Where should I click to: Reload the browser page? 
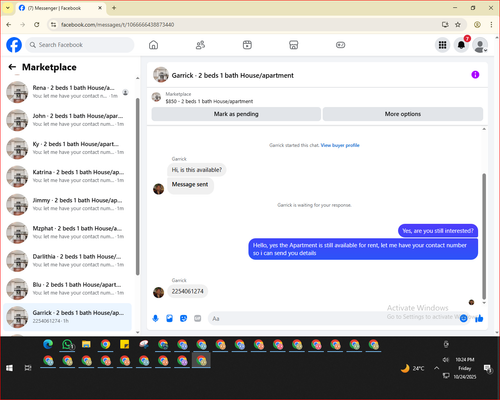pyautogui.click(x=37, y=25)
